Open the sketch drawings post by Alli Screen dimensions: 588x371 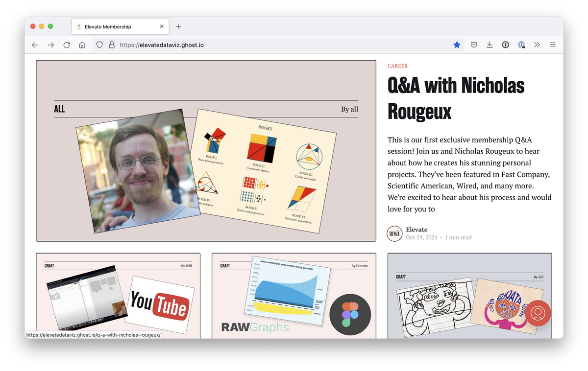[x=469, y=296]
